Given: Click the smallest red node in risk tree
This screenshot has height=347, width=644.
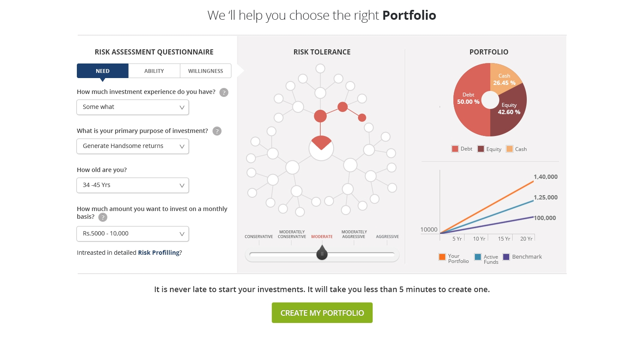Looking at the screenshot, I should tap(362, 117).
